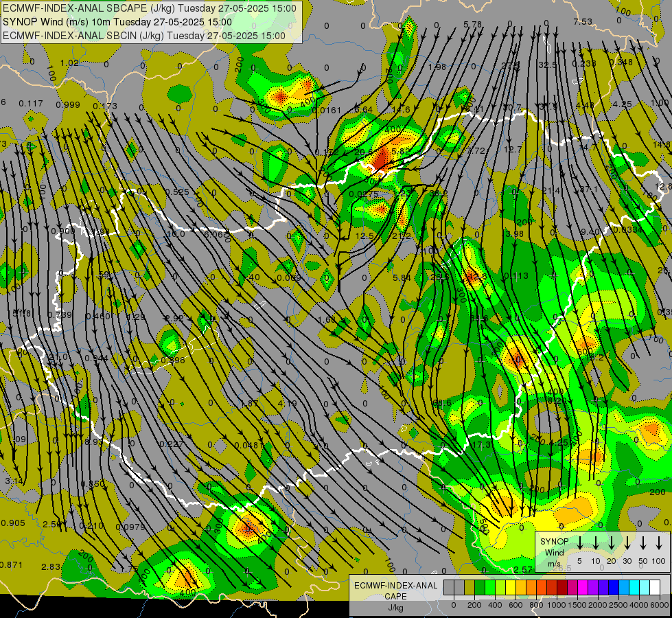
Task: Pick the bright magenta CAPE legend swatch
Action: (583, 587)
